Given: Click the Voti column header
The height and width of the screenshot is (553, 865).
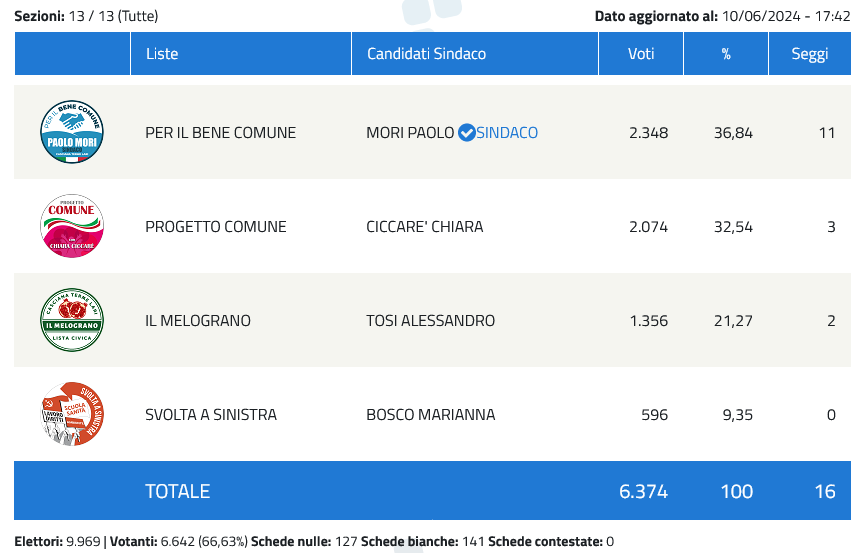Looking at the screenshot, I should click(641, 54).
